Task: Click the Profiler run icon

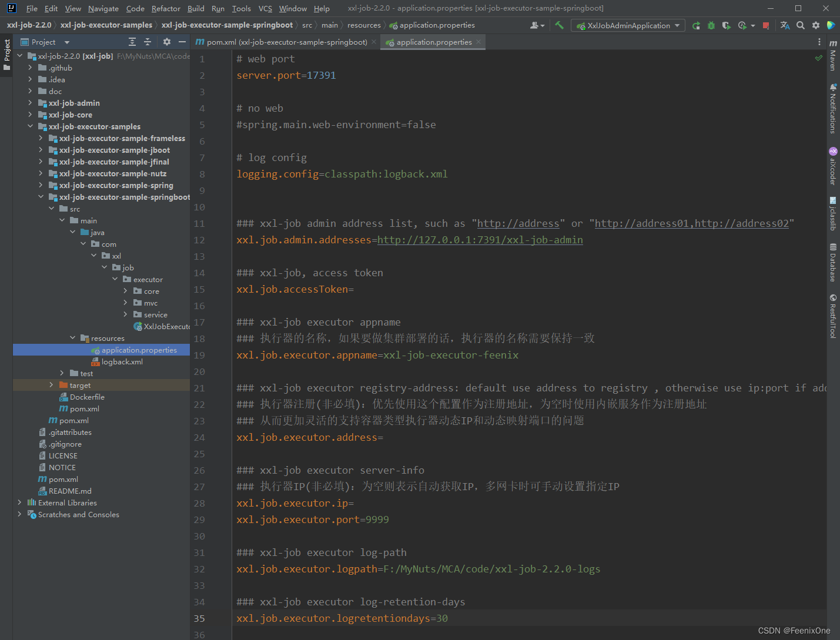Action: (x=742, y=25)
